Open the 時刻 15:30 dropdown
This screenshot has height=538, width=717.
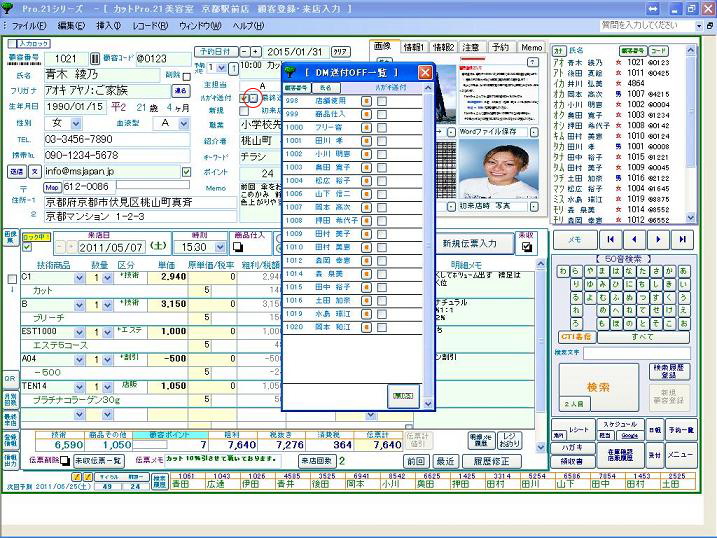point(220,247)
